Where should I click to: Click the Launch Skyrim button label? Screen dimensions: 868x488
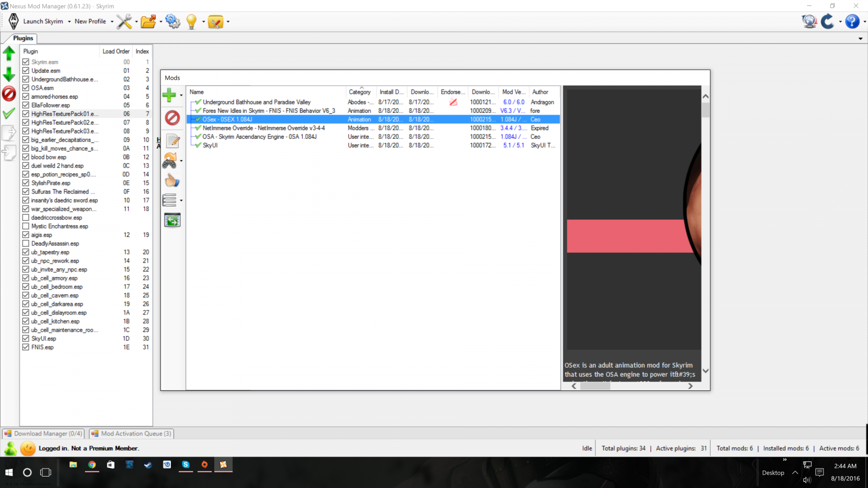pos(43,22)
